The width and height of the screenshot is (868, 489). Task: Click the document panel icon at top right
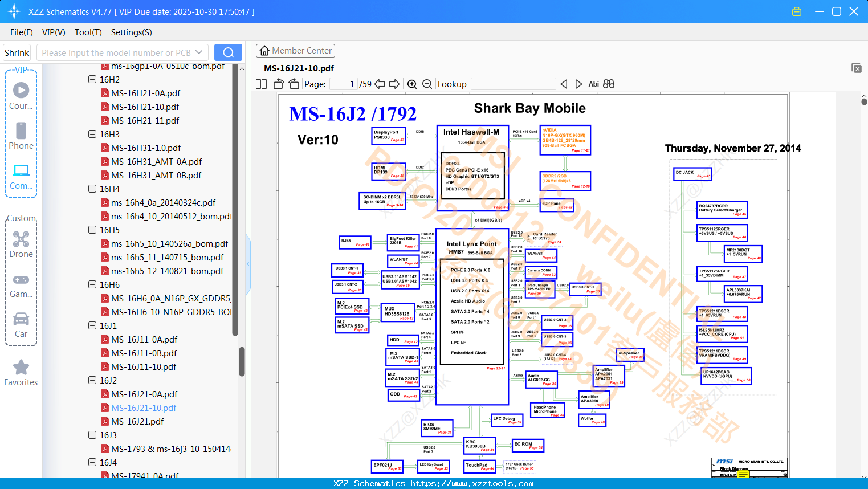click(x=857, y=68)
